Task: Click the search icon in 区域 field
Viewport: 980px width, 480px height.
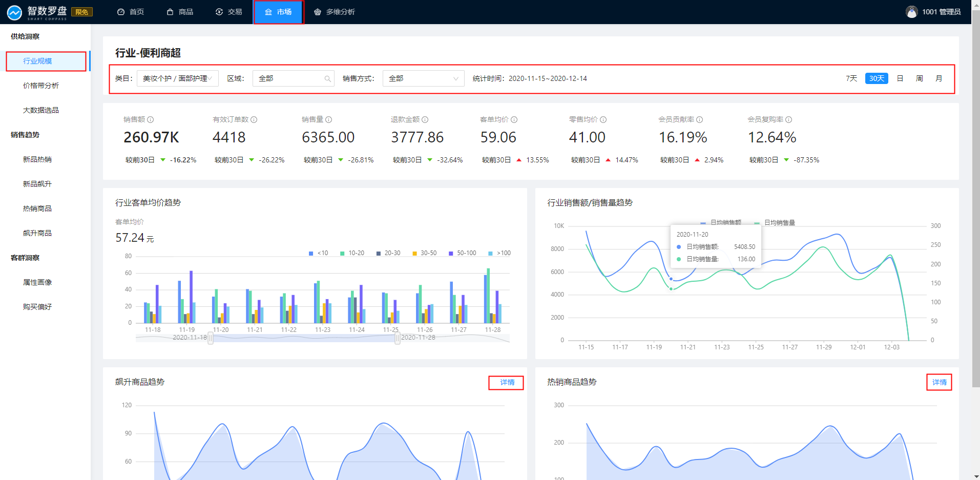Action: coord(327,79)
